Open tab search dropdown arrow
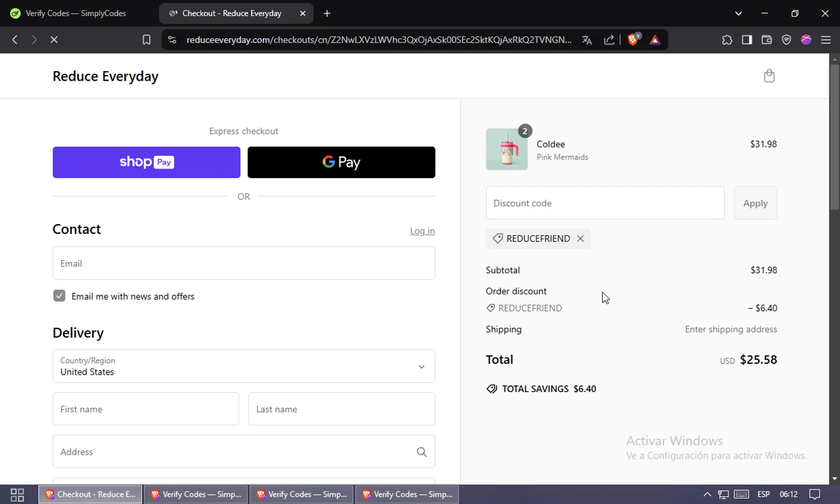Viewport: 840px width, 504px height. (738, 13)
